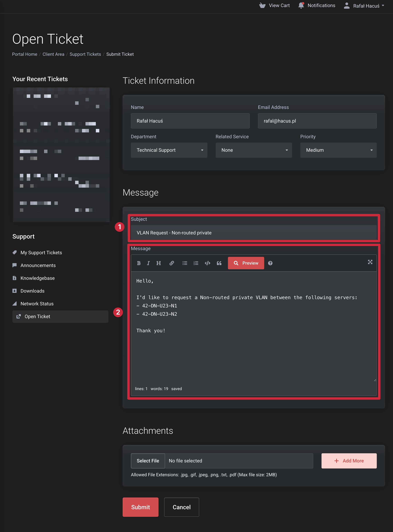The width and height of the screenshot is (393, 532).
Task: Open the Department dropdown
Action: tap(169, 150)
